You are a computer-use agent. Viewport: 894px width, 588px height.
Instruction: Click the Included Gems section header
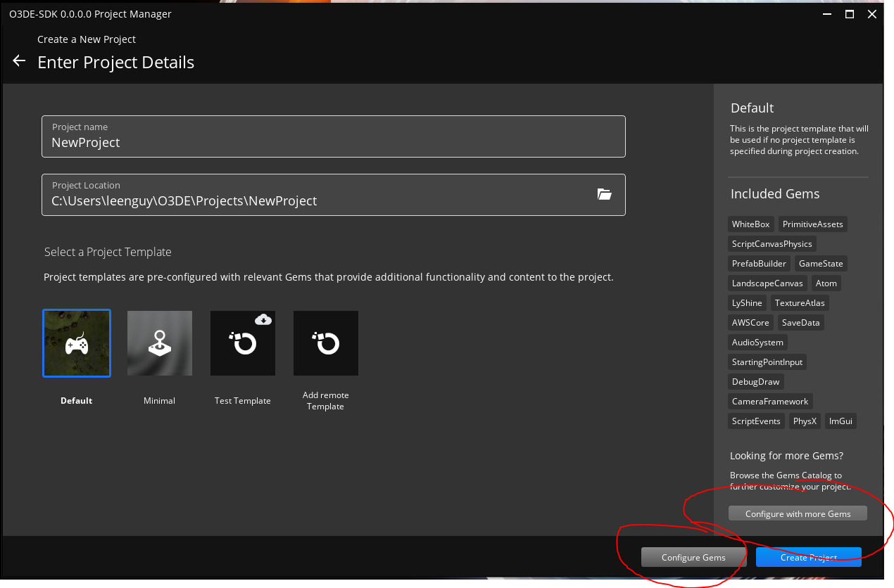pyautogui.click(x=775, y=193)
